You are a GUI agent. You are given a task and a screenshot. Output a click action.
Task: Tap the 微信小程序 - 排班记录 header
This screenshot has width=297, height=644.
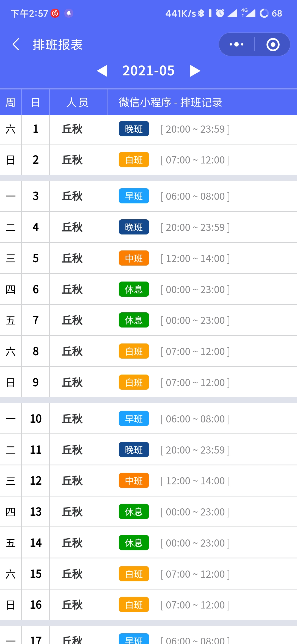(x=170, y=102)
